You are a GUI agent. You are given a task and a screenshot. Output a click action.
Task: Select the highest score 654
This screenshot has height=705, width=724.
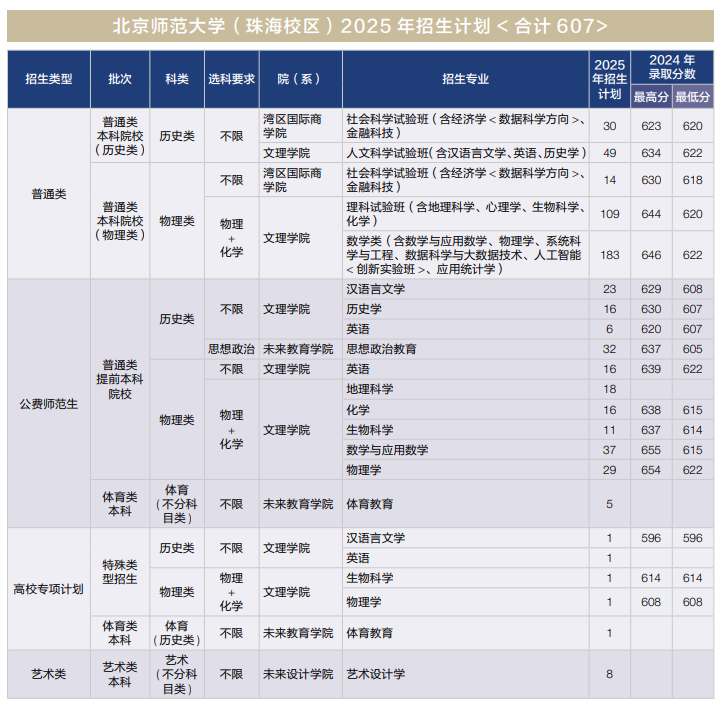[651, 470]
